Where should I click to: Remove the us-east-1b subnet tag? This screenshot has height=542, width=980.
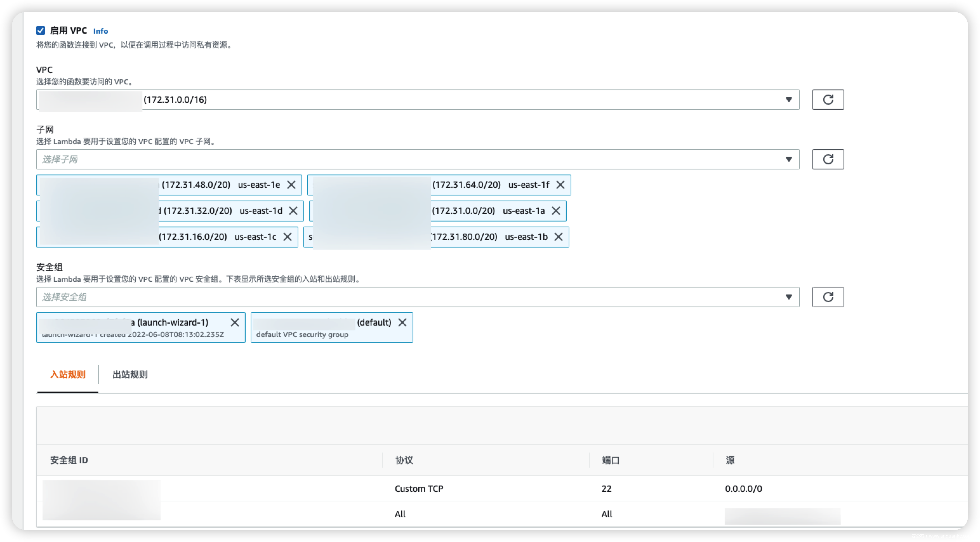pyautogui.click(x=559, y=237)
